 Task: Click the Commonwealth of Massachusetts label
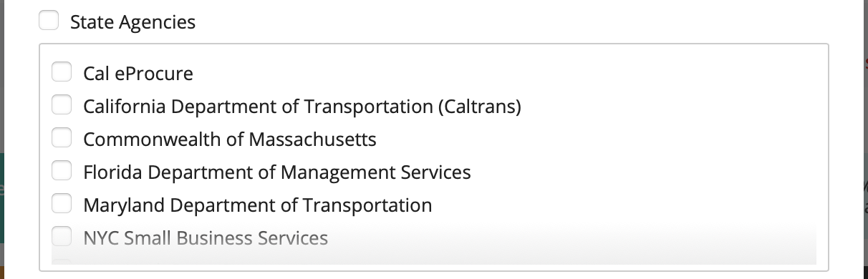230,139
